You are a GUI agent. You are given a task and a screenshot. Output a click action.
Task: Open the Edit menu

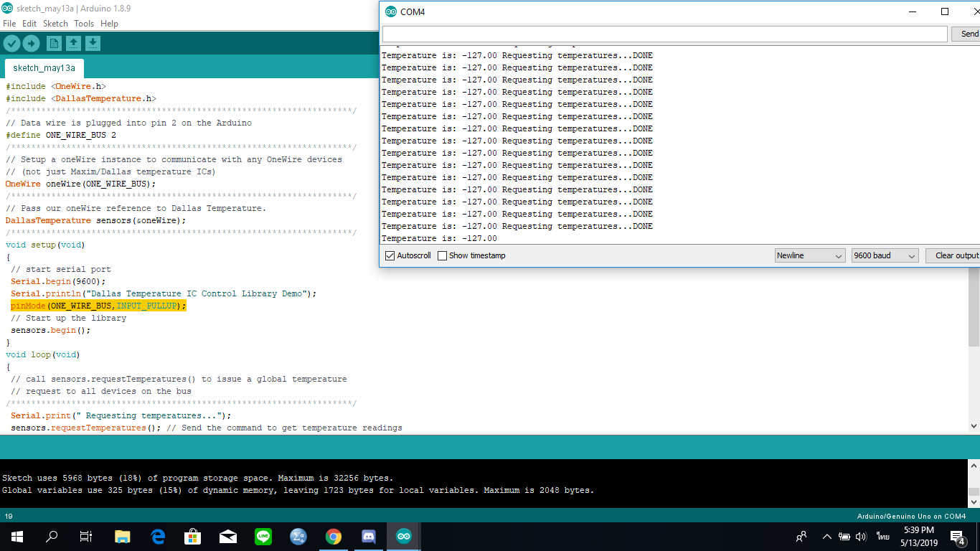coord(29,24)
